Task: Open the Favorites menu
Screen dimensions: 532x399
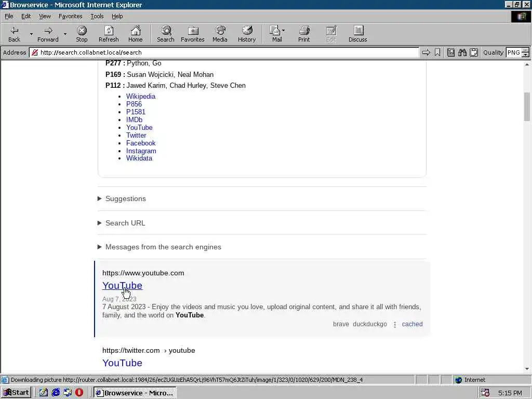Action: 70,16
